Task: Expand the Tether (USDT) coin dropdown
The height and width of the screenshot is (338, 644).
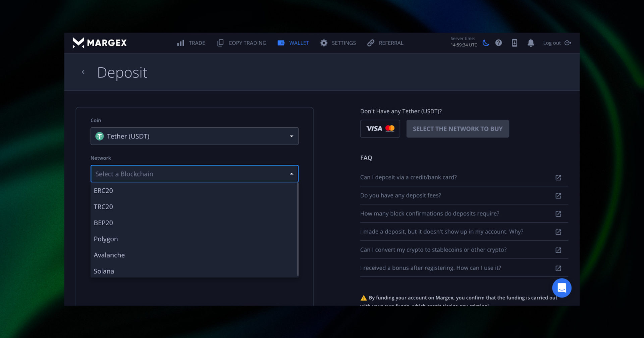Action: pos(194,136)
